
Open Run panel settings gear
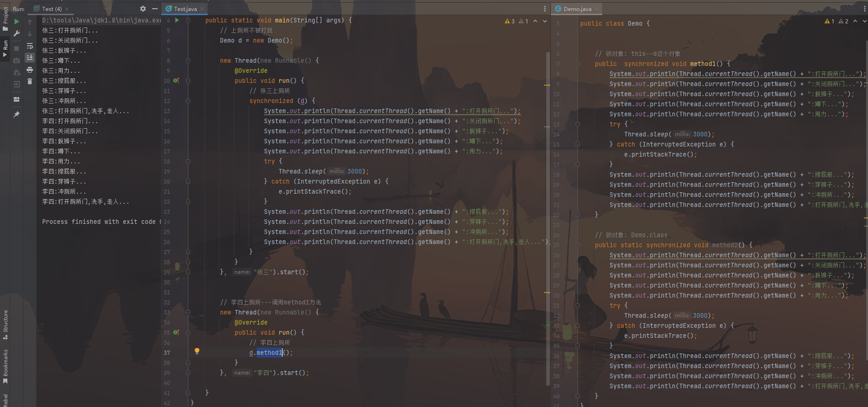tap(143, 9)
